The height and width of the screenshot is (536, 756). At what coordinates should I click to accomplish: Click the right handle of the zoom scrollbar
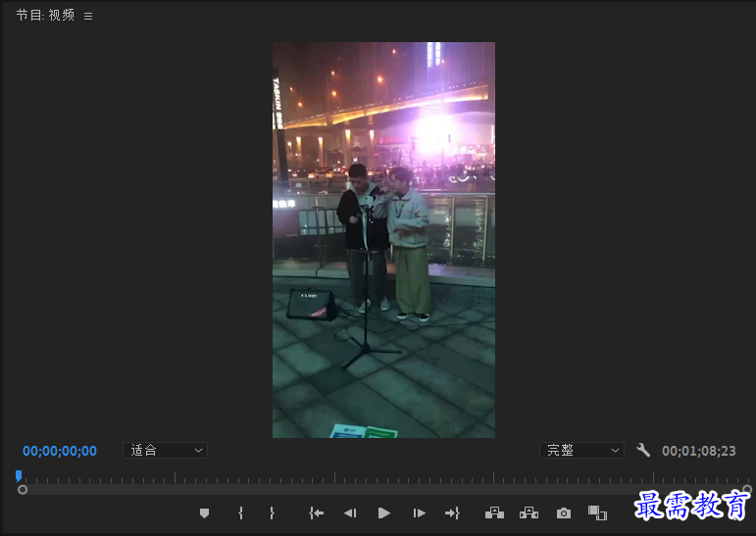[748, 490]
